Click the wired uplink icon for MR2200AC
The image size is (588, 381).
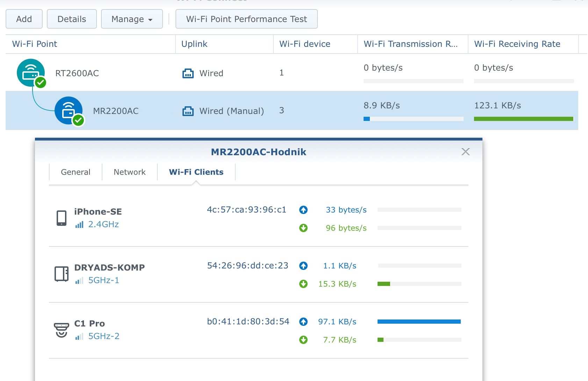pos(188,111)
